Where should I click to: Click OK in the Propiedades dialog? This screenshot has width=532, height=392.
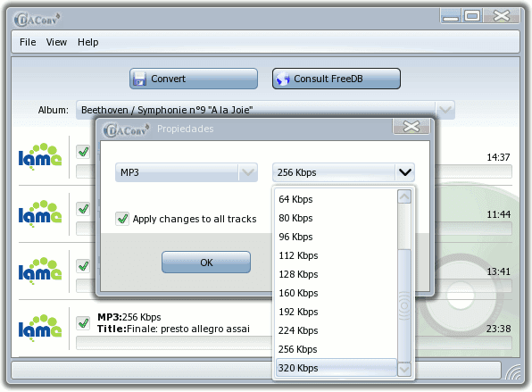pos(206,263)
